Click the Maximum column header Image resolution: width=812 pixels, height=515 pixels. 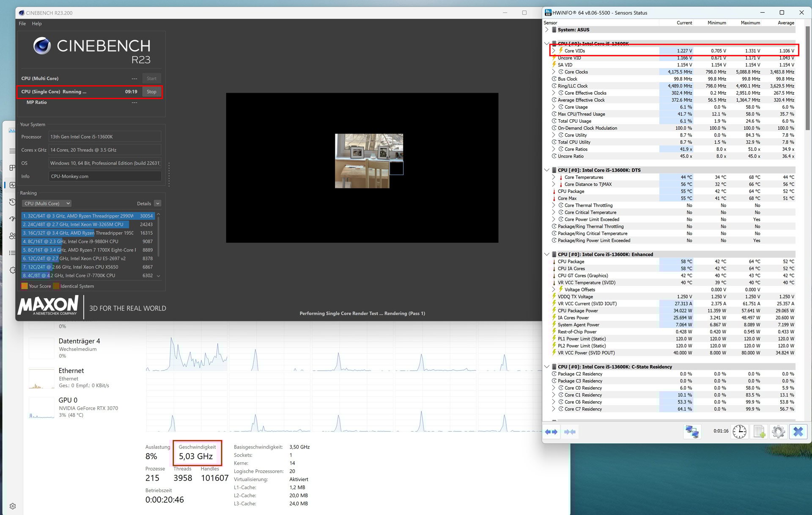click(750, 23)
